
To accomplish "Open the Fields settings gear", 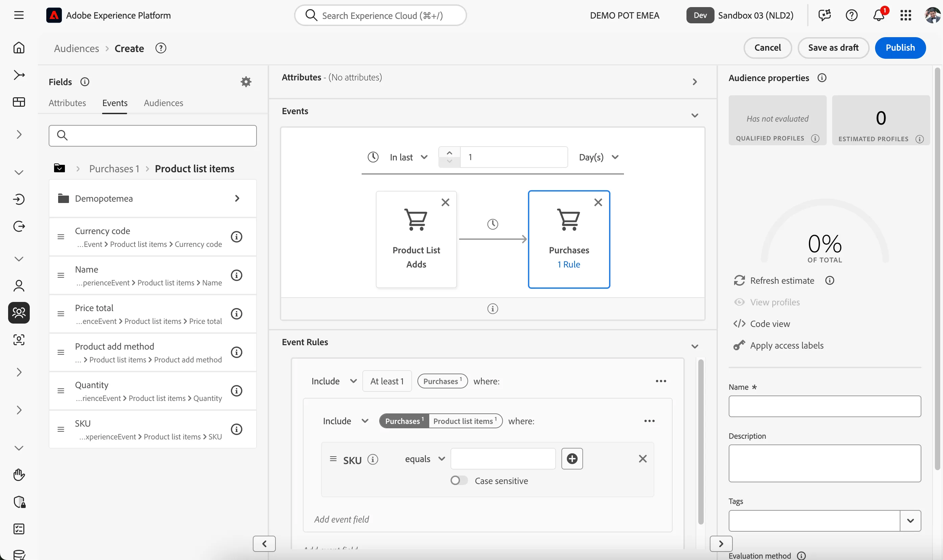I will pyautogui.click(x=246, y=81).
